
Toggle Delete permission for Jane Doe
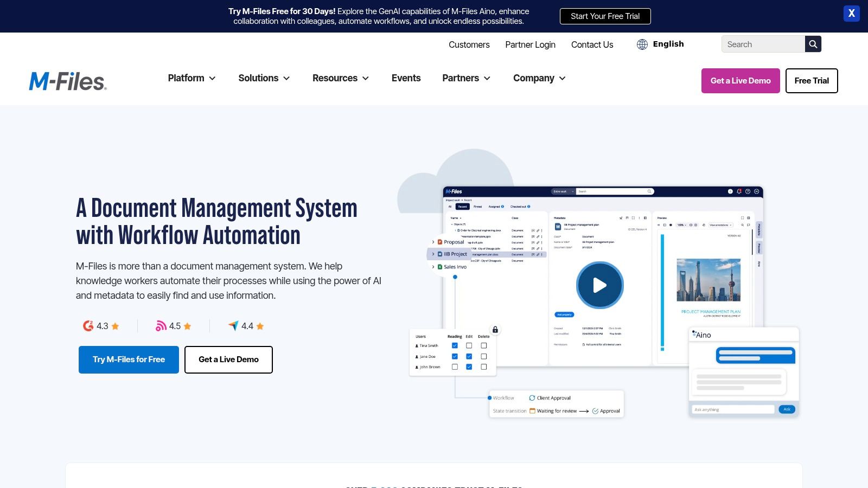pos(484,356)
